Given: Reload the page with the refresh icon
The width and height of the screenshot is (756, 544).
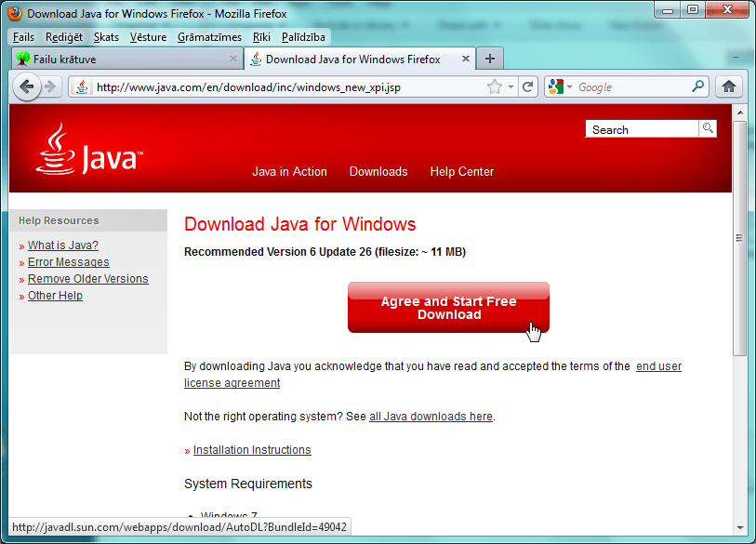Looking at the screenshot, I should pyautogui.click(x=528, y=87).
